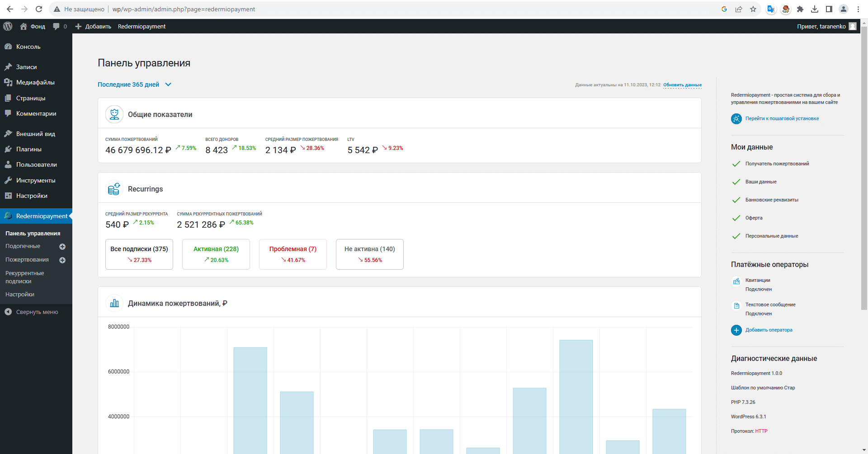Select the Проблемная (7) subscriptions filter
The image size is (868, 454).
292,254
